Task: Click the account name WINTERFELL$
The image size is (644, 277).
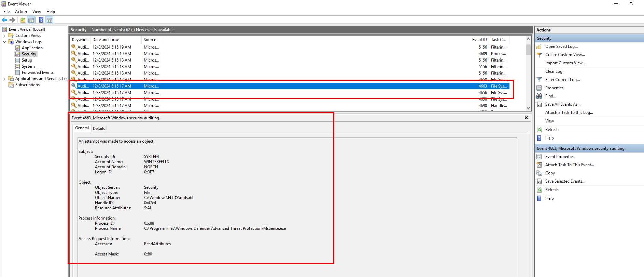Action: coord(156,162)
